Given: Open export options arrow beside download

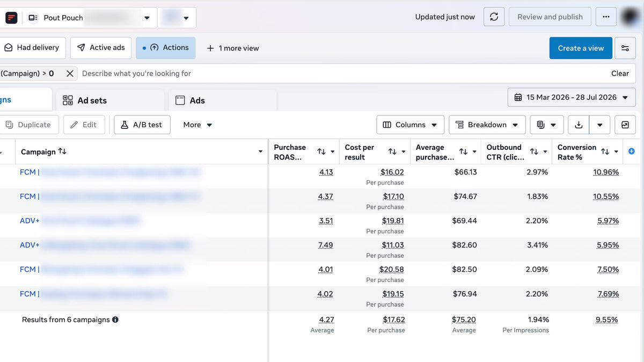Looking at the screenshot, I should (599, 125).
